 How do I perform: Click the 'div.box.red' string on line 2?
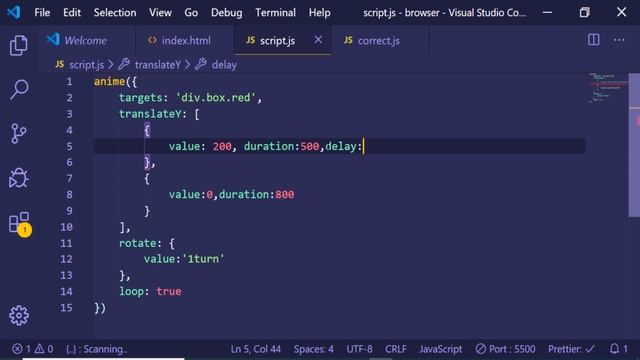tap(215, 98)
